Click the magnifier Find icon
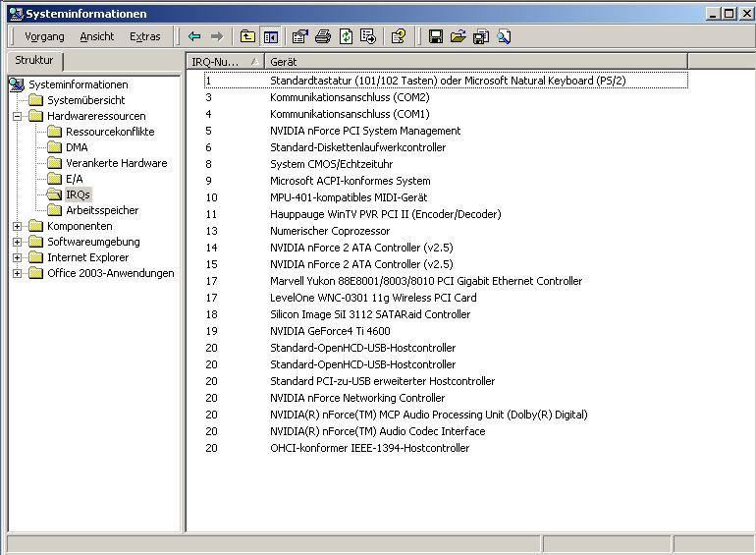 [x=504, y=36]
